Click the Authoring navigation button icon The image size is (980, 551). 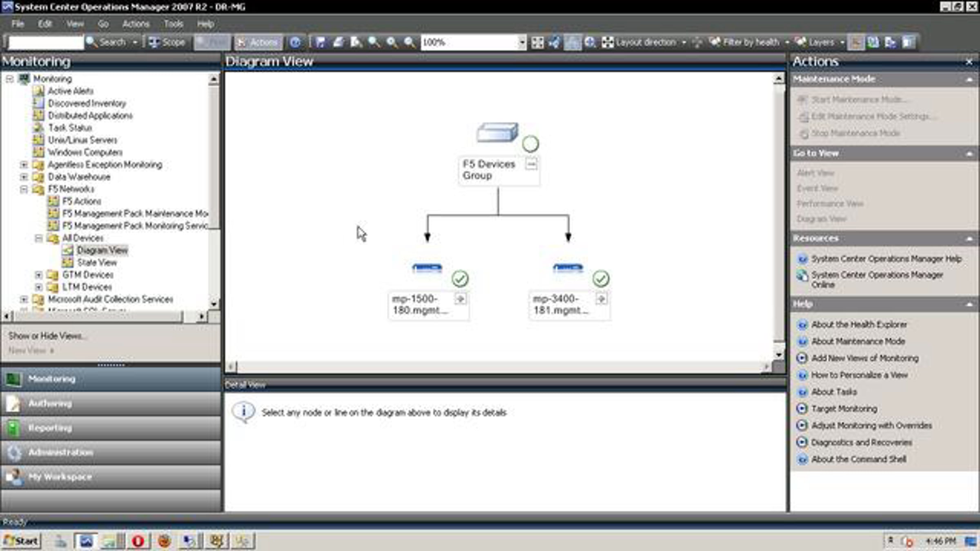coord(13,403)
